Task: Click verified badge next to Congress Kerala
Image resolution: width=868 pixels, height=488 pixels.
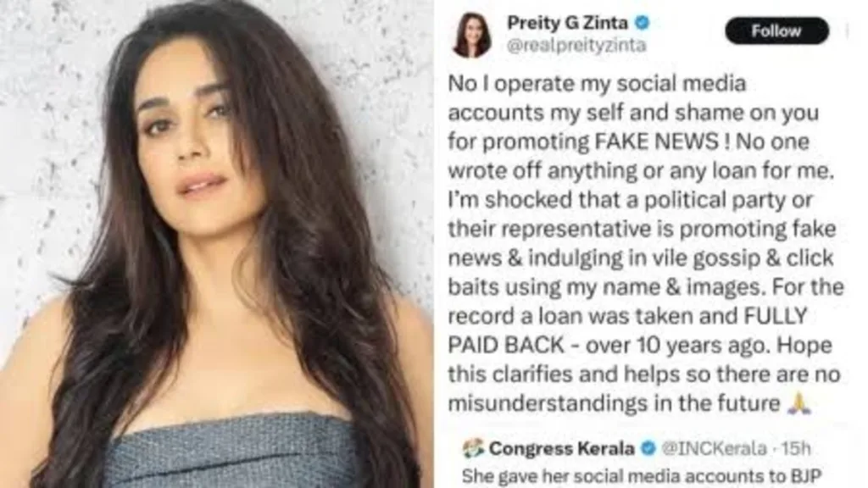Action: [x=648, y=448]
